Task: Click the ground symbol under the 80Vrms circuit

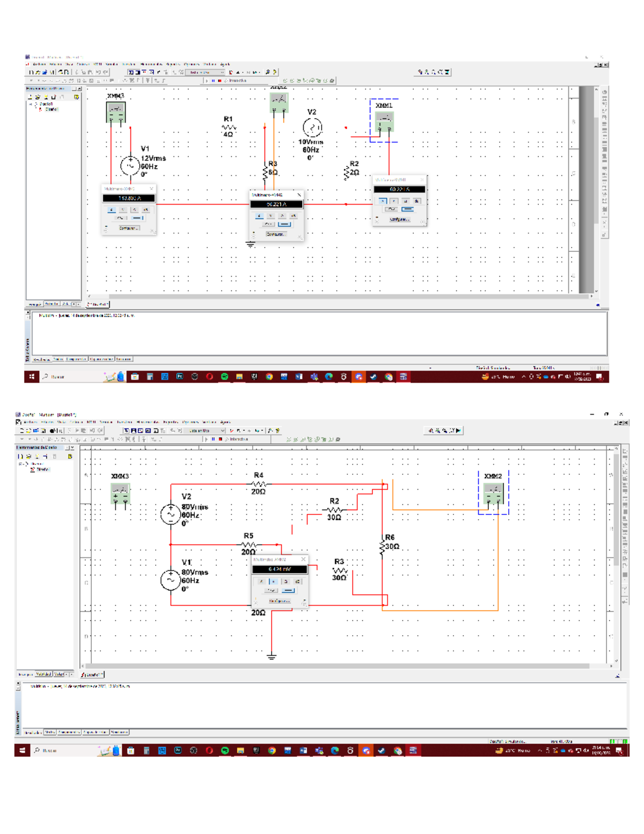Action: [272, 656]
